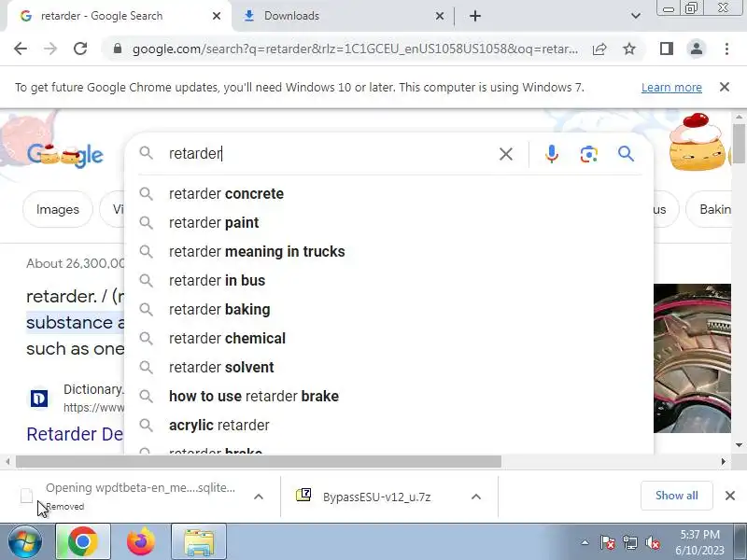Open the Chrome three-dot menu
This screenshot has height=560, width=747.
click(x=726, y=49)
